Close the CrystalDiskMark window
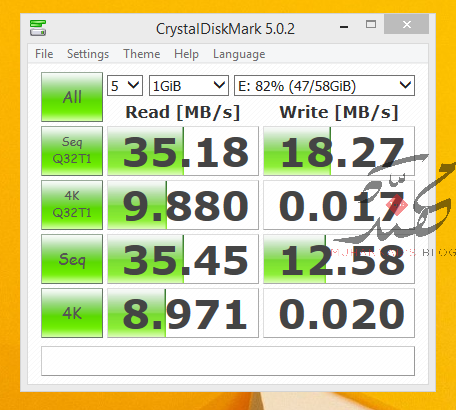The image size is (456, 410). click(406, 24)
